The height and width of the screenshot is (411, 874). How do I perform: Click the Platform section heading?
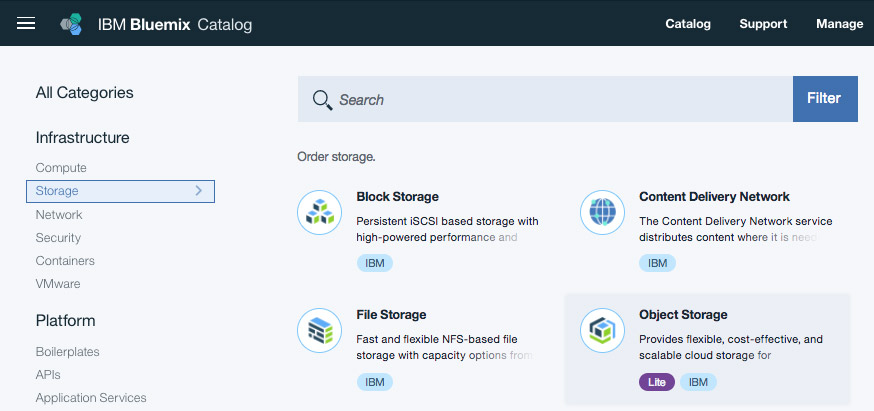[66, 321]
